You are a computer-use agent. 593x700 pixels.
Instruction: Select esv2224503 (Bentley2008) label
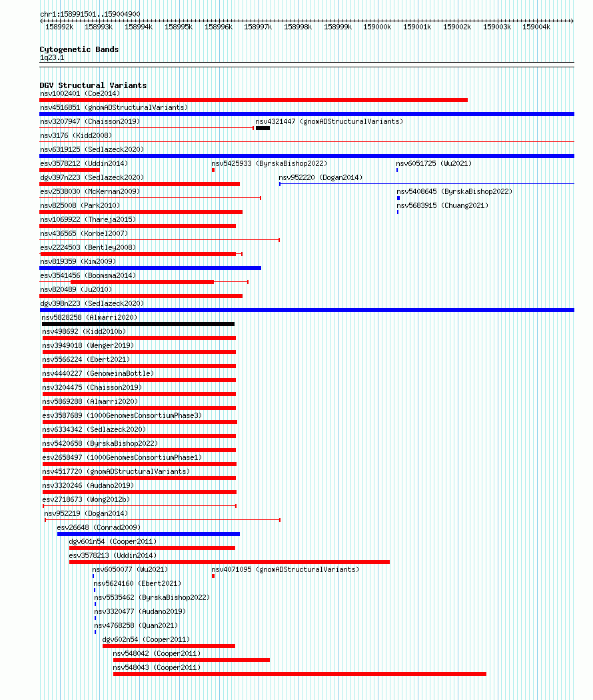pos(88,247)
